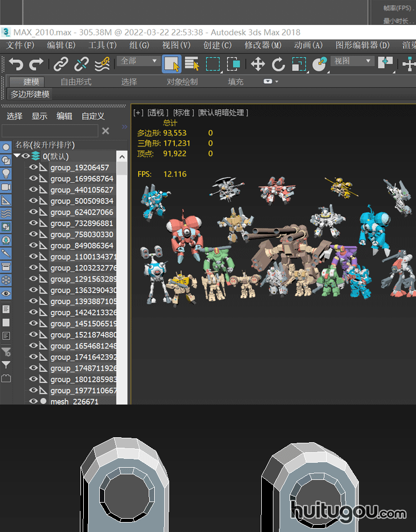Collapse the 0(默认) layer tree
The width and height of the screenshot is (416, 532).
[17, 156]
